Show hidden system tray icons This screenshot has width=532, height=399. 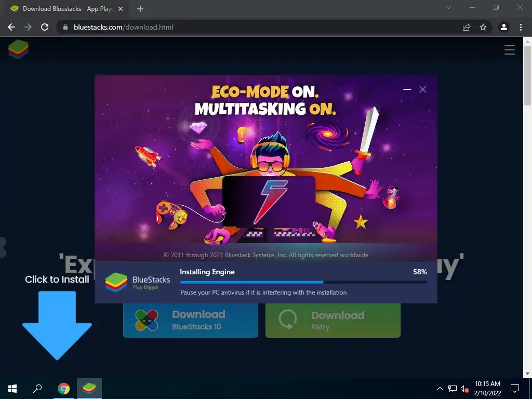[440, 389]
